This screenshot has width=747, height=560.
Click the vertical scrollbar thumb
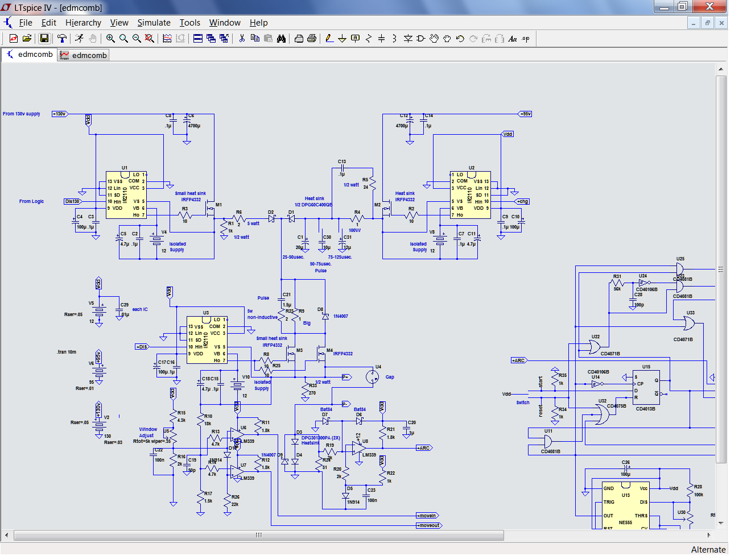[721, 269]
